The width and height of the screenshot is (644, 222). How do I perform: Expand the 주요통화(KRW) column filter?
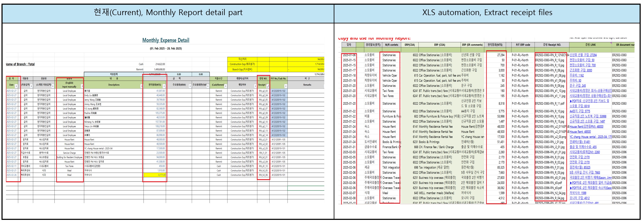pos(190,86)
